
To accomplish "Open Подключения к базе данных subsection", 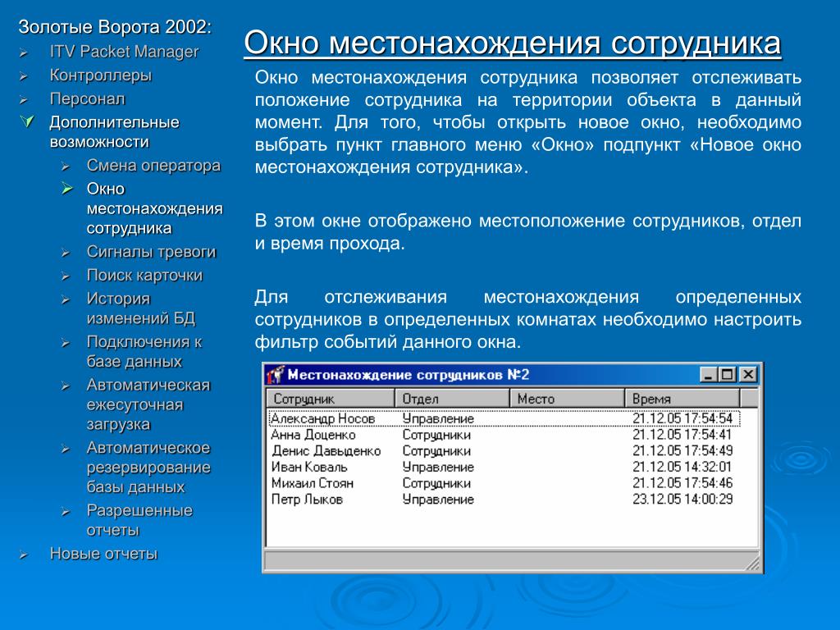I will point(144,352).
